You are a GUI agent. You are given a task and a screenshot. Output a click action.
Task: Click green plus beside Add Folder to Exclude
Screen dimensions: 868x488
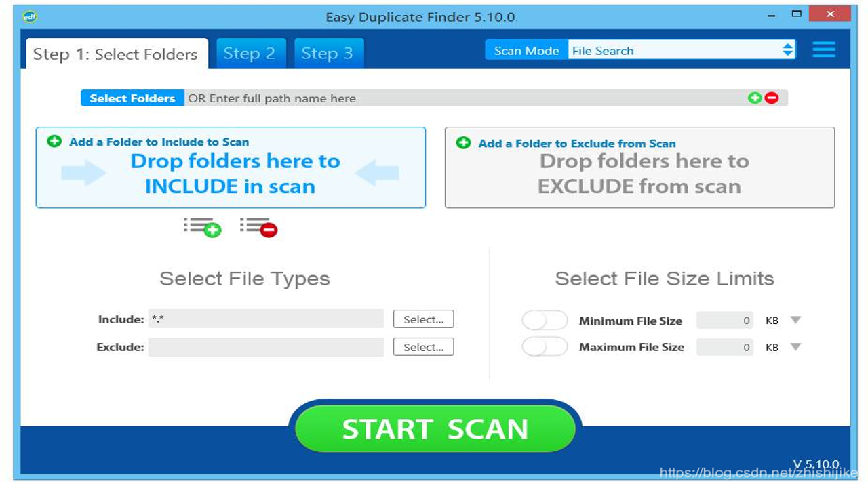[x=463, y=143]
